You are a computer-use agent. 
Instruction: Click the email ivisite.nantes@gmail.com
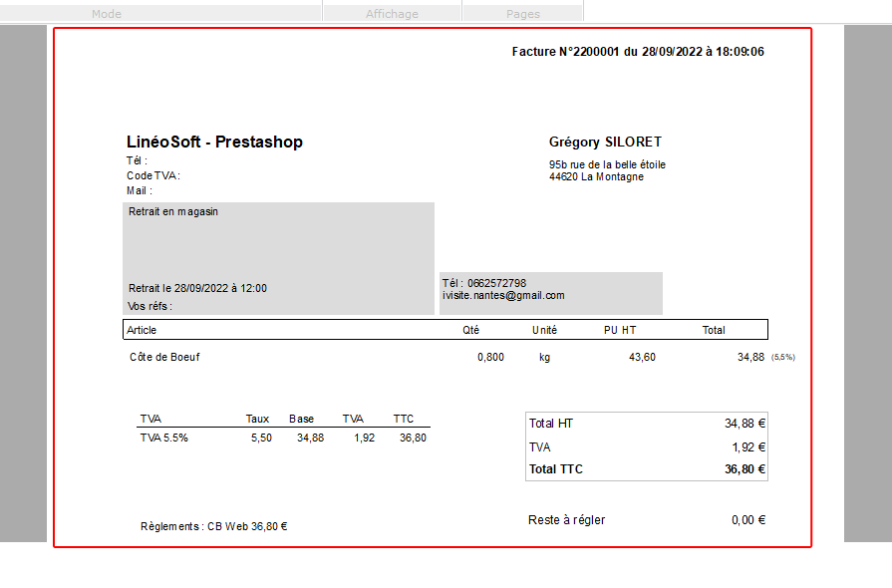pyautogui.click(x=503, y=295)
